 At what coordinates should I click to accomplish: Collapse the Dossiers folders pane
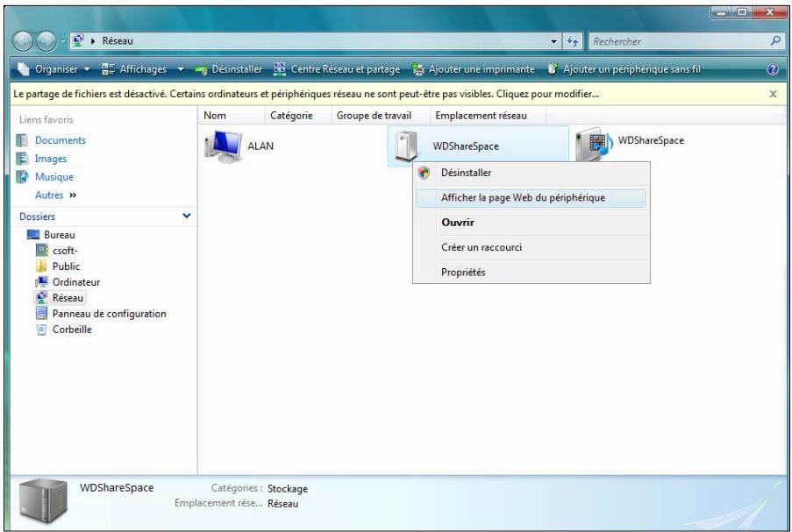pos(187,216)
